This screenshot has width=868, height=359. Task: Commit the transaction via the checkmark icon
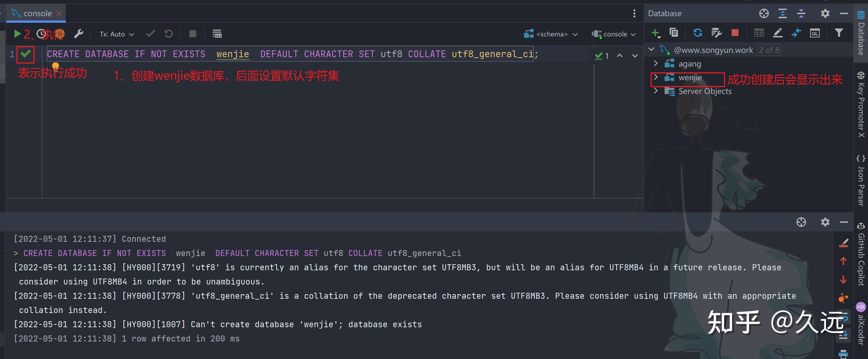click(151, 34)
